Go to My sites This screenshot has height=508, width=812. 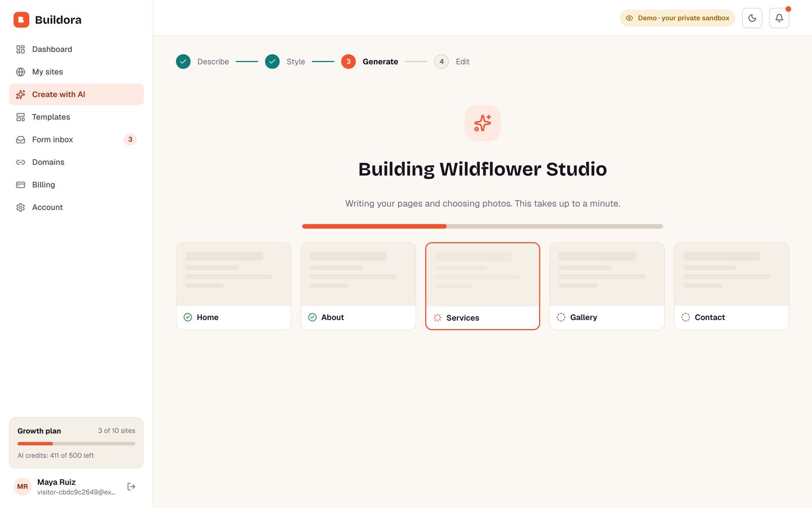[x=76, y=72]
